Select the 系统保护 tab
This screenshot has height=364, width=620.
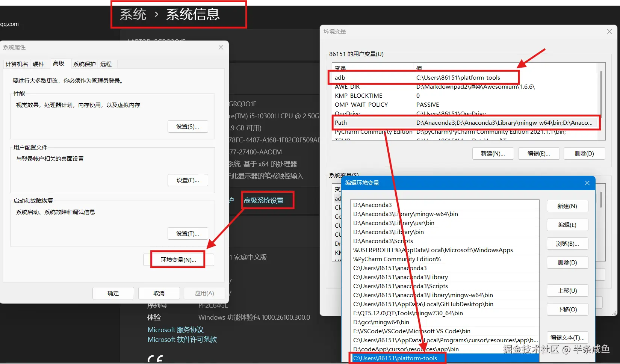coord(85,64)
